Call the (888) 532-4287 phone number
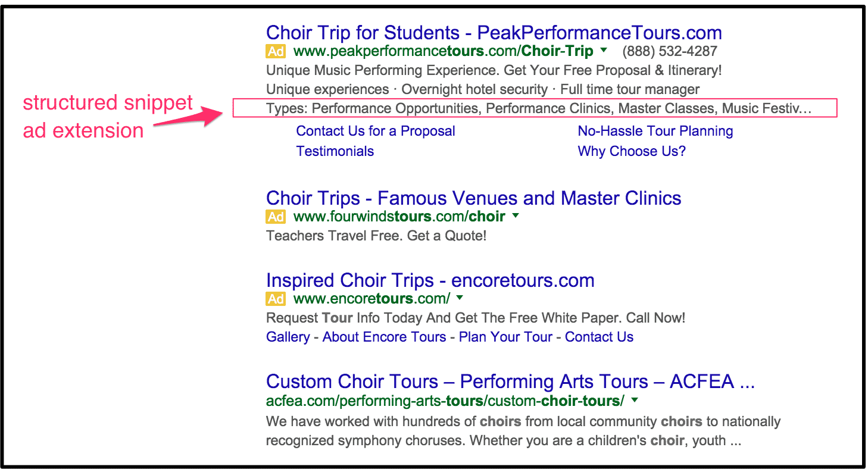 (670, 51)
